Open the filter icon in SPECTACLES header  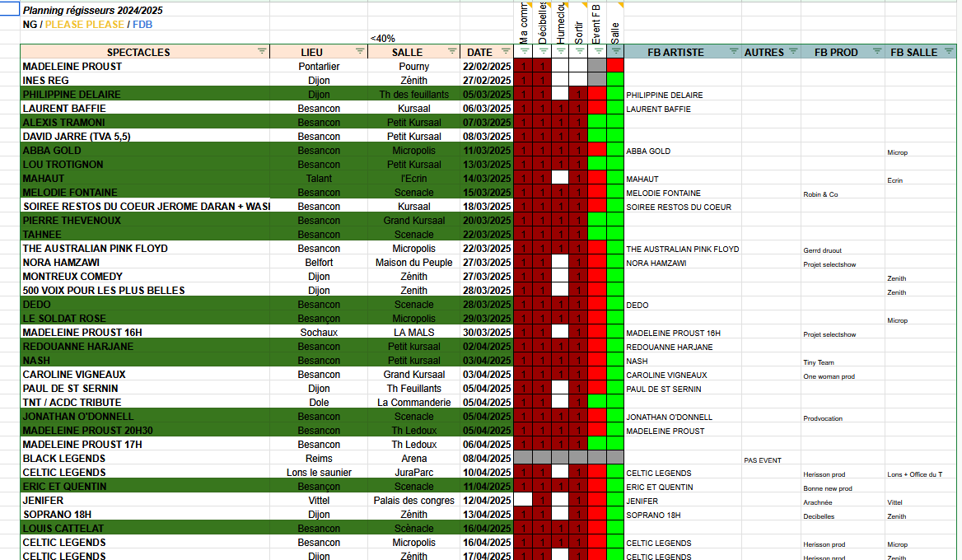point(262,52)
